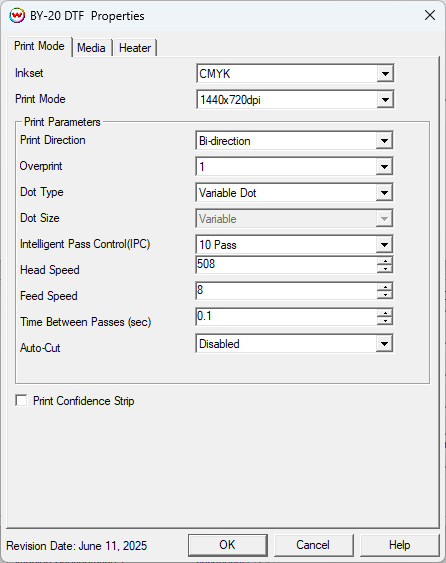The image size is (446, 563).
Task: Click the Dot Type label
Action: (x=42, y=192)
